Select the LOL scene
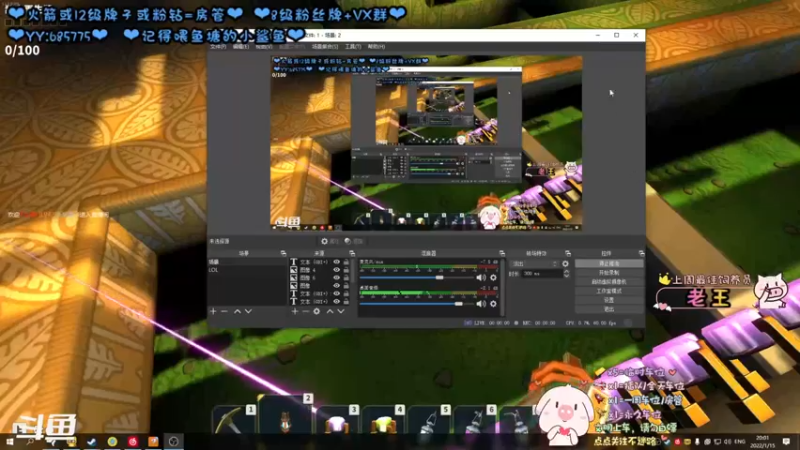 [247, 270]
